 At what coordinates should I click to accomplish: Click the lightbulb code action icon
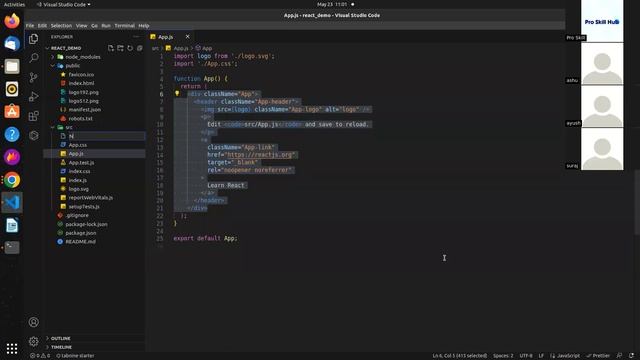tap(177, 93)
